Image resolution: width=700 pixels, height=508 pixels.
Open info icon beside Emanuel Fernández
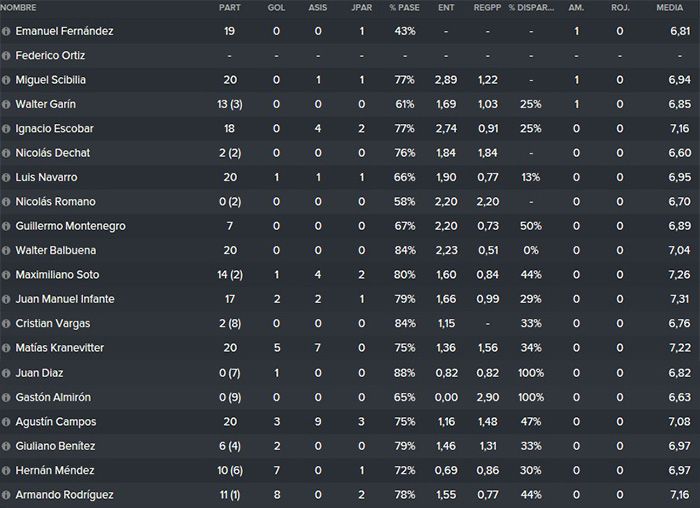coord(6,32)
